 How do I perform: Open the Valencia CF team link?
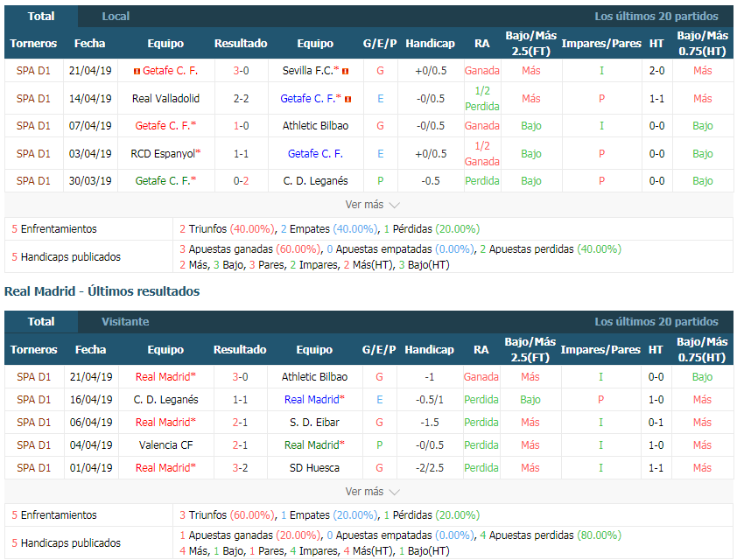tap(166, 444)
